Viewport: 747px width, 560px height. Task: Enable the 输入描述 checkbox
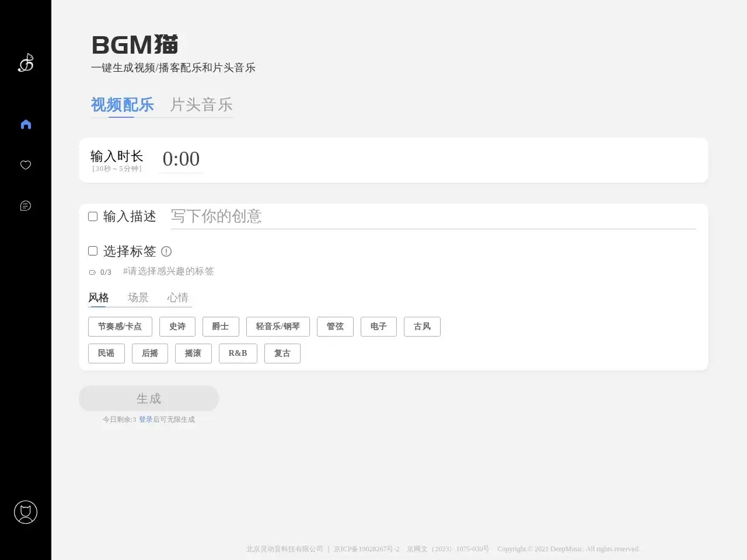[x=93, y=216]
